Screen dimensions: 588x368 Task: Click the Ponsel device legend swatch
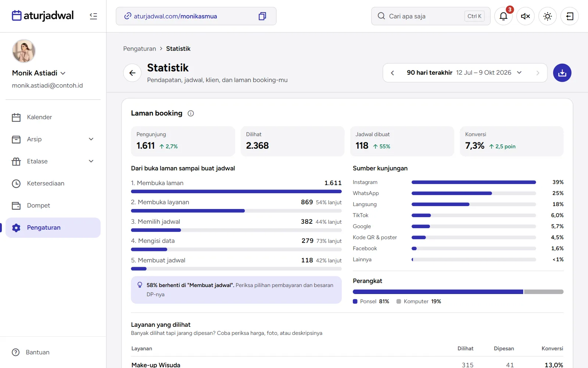355,301
